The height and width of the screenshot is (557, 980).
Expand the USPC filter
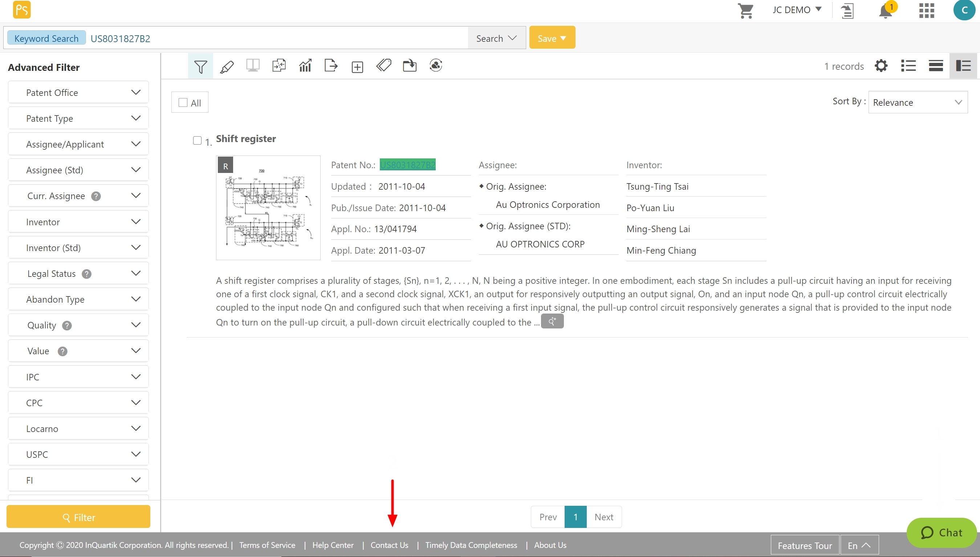tap(78, 454)
